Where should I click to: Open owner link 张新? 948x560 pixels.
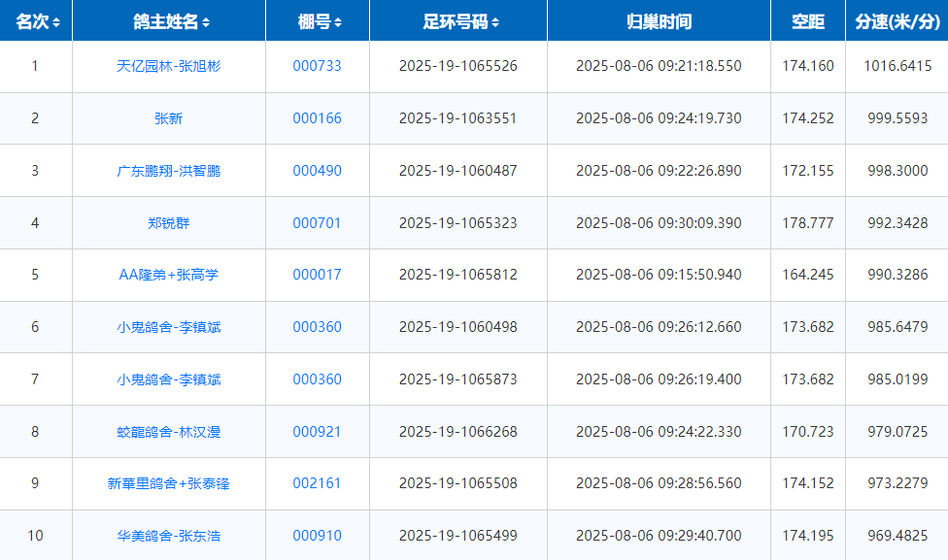[168, 118]
